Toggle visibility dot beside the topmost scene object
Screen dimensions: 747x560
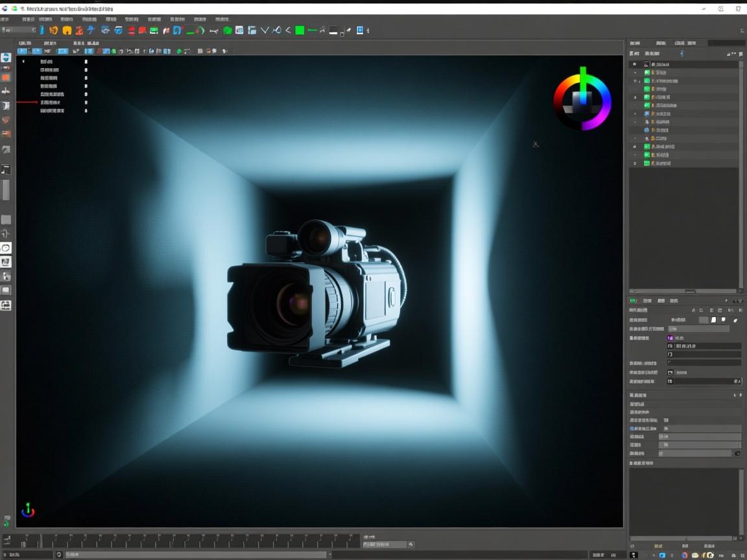pos(634,64)
